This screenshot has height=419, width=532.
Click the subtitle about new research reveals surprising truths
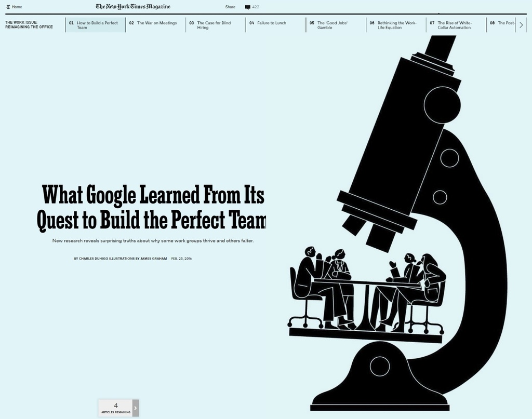pos(153,241)
